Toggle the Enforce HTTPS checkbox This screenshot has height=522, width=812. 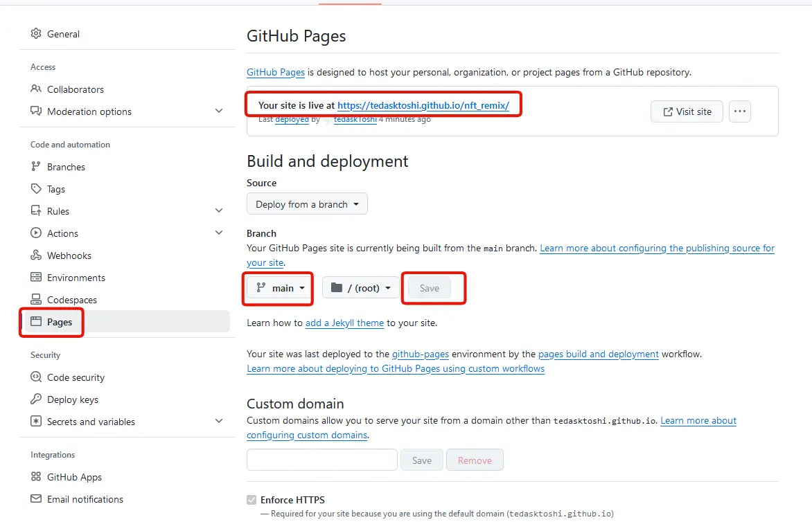tap(251, 500)
